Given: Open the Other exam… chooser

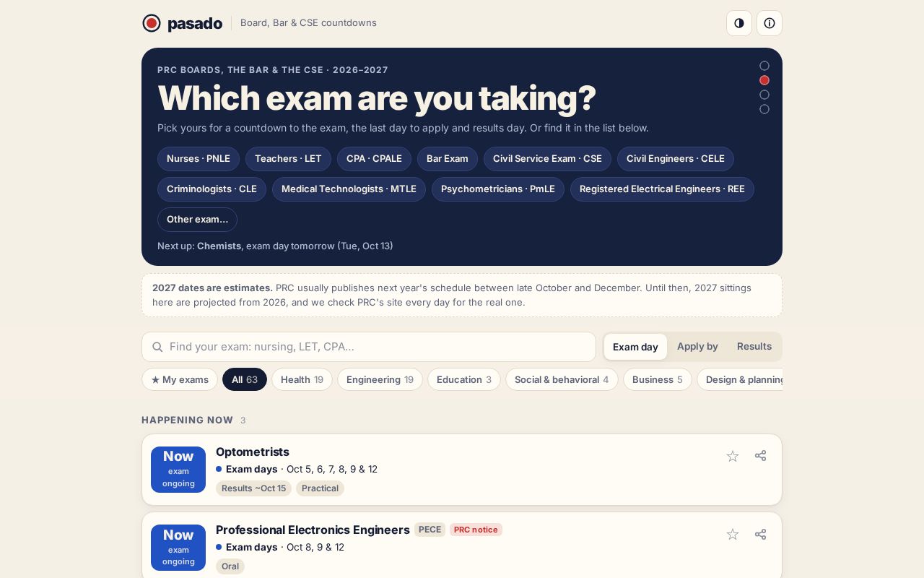Looking at the screenshot, I should [x=197, y=220].
